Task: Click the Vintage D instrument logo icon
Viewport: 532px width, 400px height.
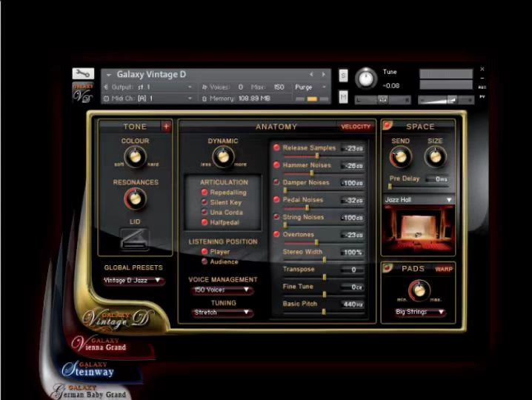Action: (83, 93)
